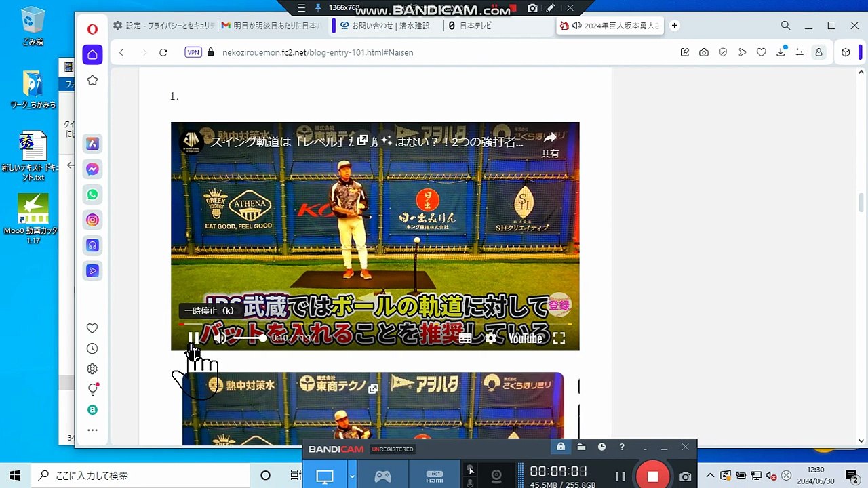Open WhatsApp in the sidebar
The width and height of the screenshot is (868, 488).
click(92, 195)
